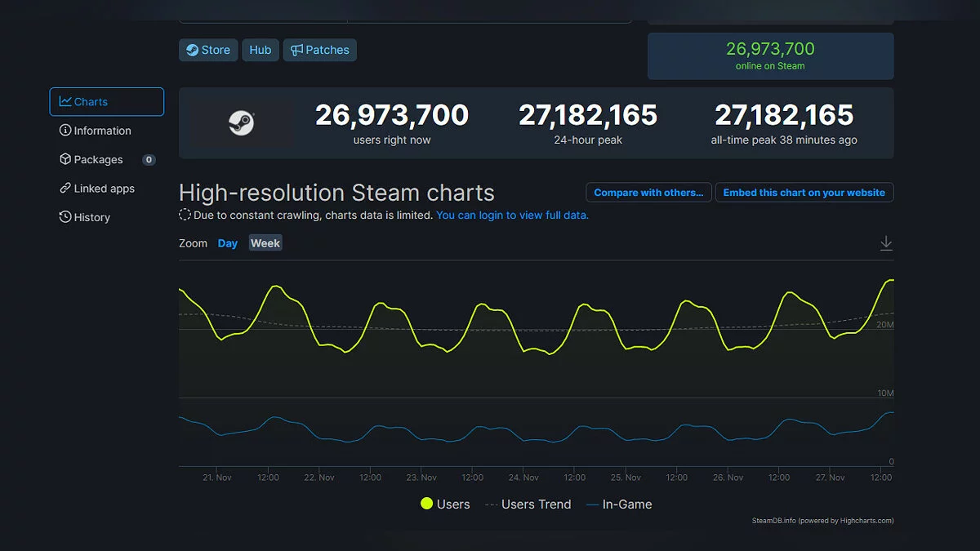Set chart zoom to Day
Viewport: 980px width, 551px height.
pos(228,243)
